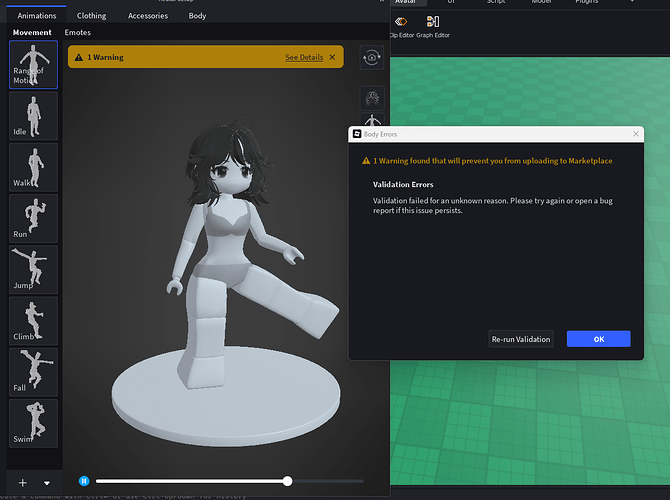Image resolution: width=670 pixels, height=500 pixels.
Task: Open the Clip Editor tool
Action: point(401,27)
